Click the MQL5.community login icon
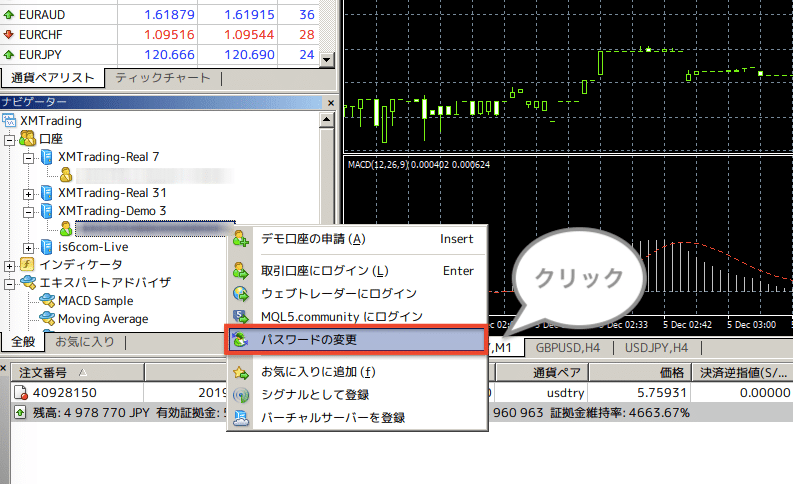The height and width of the screenshot is (484, 793). tap(241, 317)
